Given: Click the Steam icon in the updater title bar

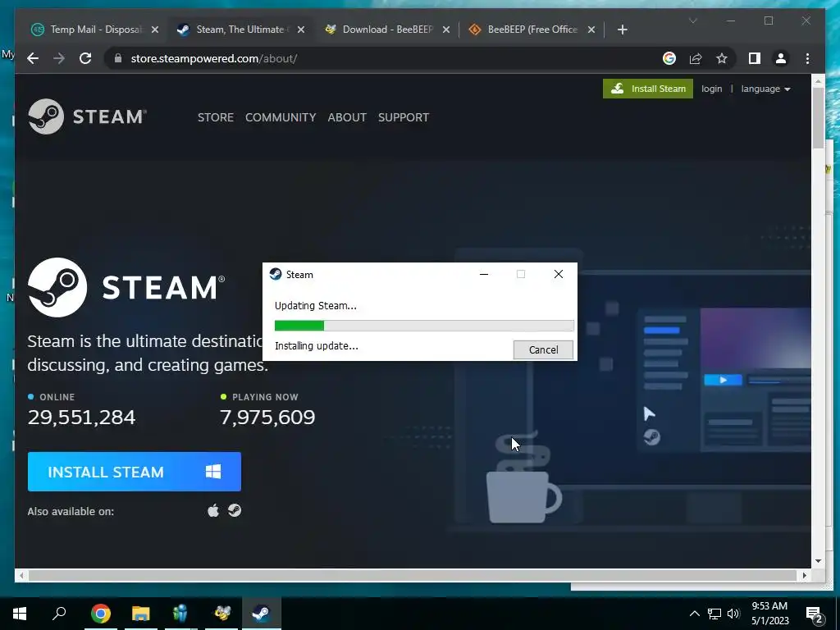Looking at the screenshot, I should coord(276,274).
